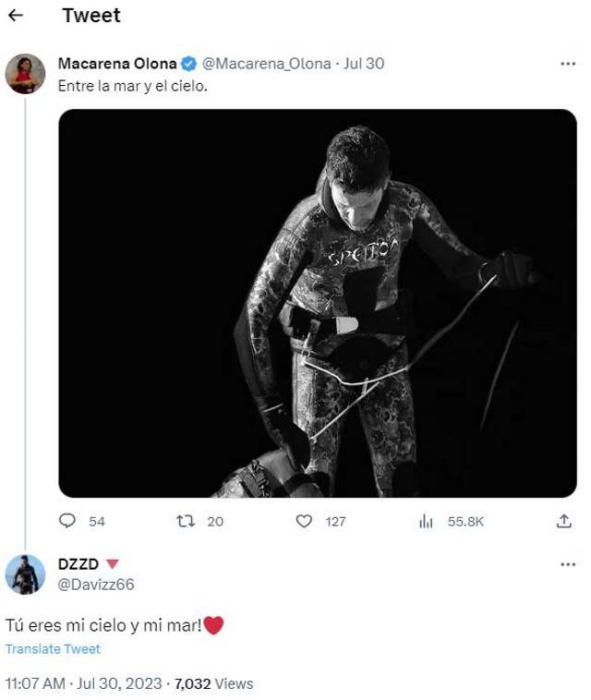This screenshot has height=700, width=591.
Task: Open the @Macarena_Olona handle
Action: [267, 64]
